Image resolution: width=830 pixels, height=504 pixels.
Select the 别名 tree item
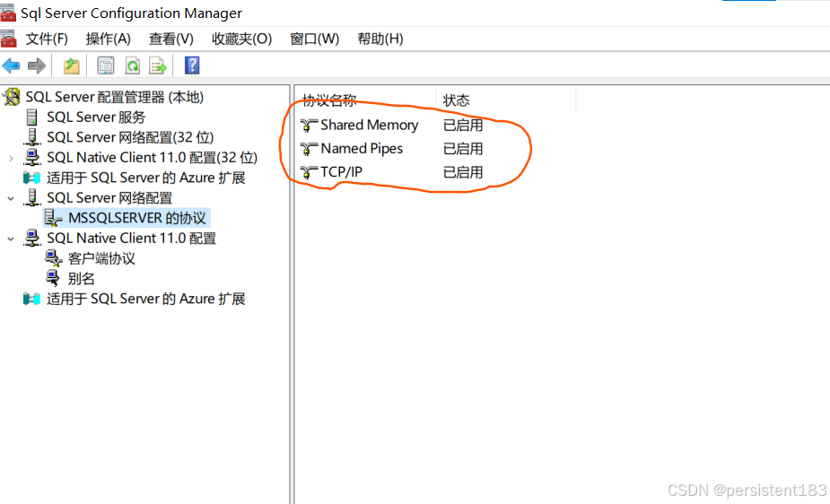click(x=81, y=278)
